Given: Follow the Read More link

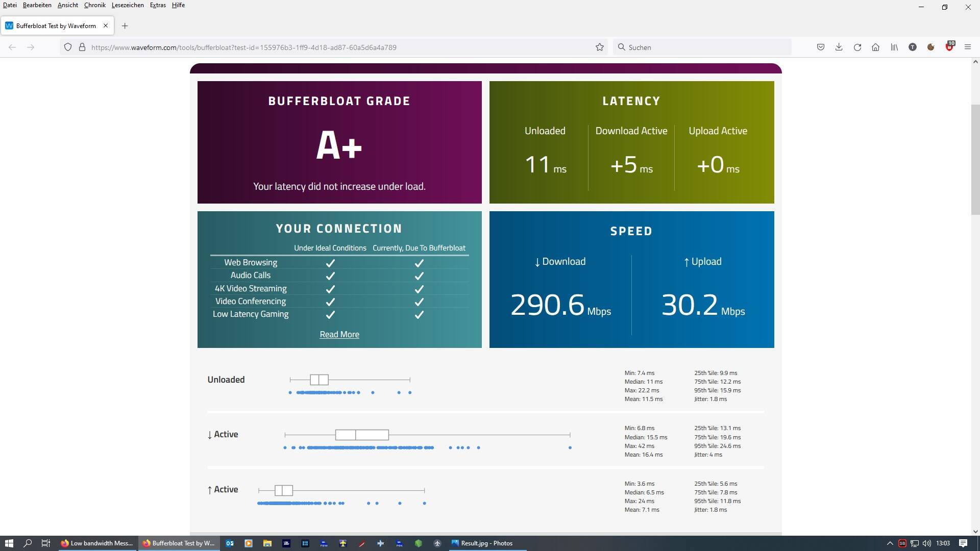Looking at the screenshot, I should pyautogui.click(x=339, y=334).
